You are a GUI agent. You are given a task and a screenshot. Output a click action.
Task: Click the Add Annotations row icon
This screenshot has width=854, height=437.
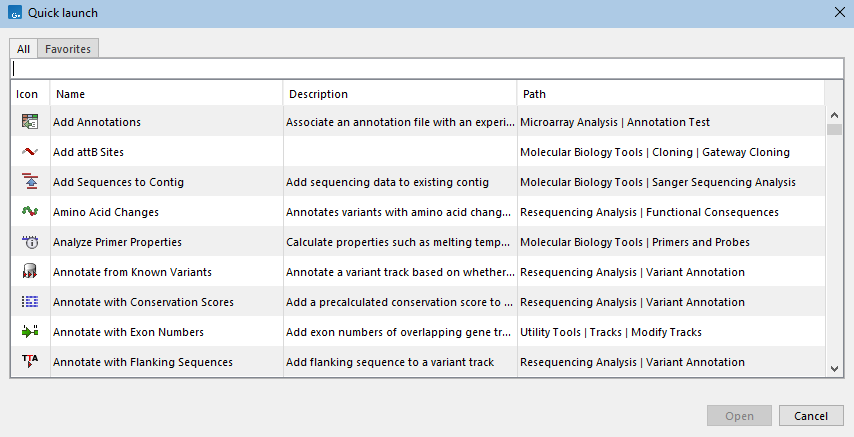(29, 122)
